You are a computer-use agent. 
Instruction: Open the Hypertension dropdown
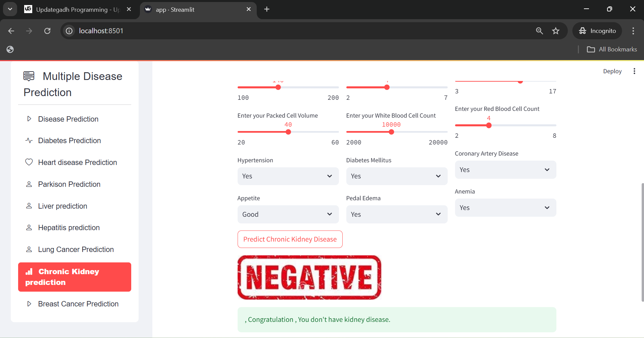coord(288,176)
